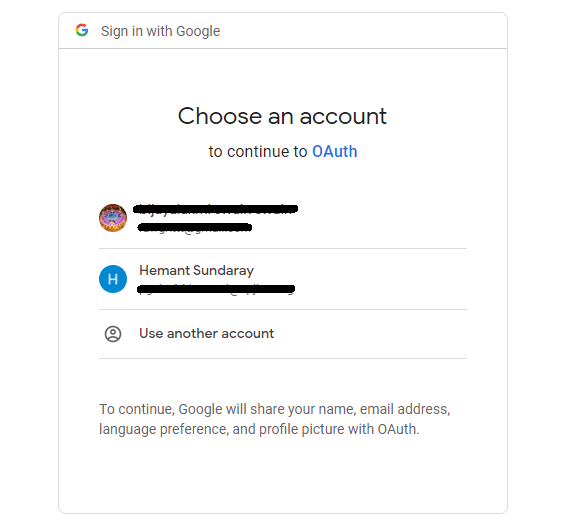This screenshot has height=531, width=573.
Task: Click the blue H avatar icon
Action: (x=113, y=279)
